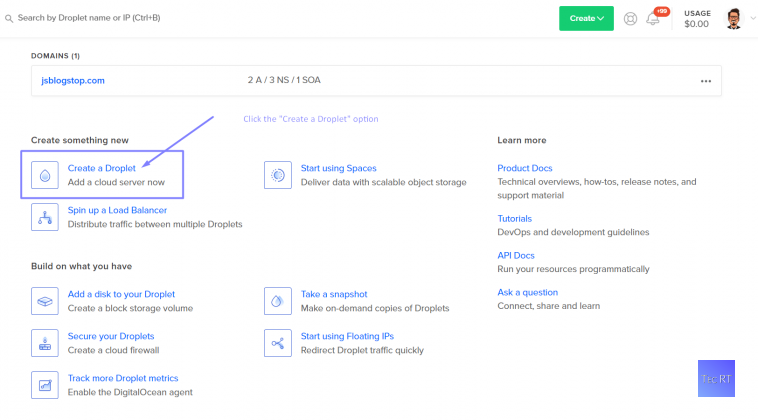The image size is (758, 420).
Task: Open Add a disk to your Droplet
Action: (121, 294)
